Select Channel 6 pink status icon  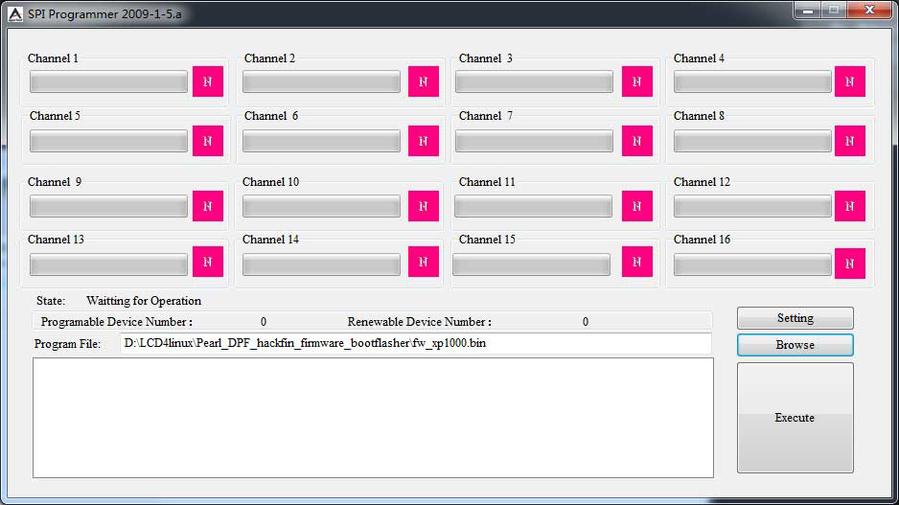click(423, 141)
